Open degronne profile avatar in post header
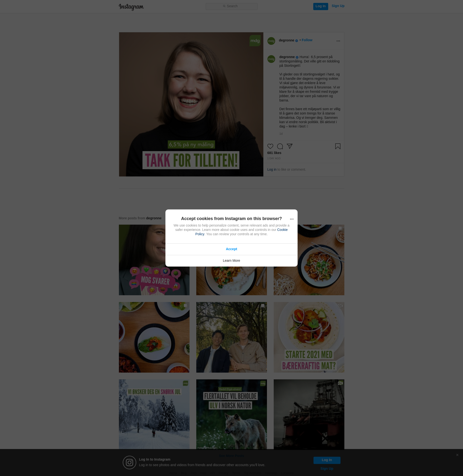The height and width of the screenshot is (476, 463). coord(271,41)
